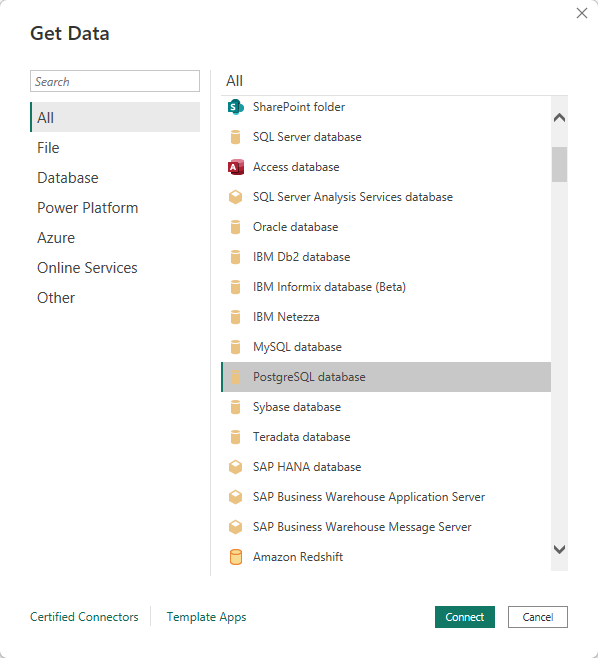Pick 'SAP HANA database' text
This screenshot has width=598, height=658.
307,467
